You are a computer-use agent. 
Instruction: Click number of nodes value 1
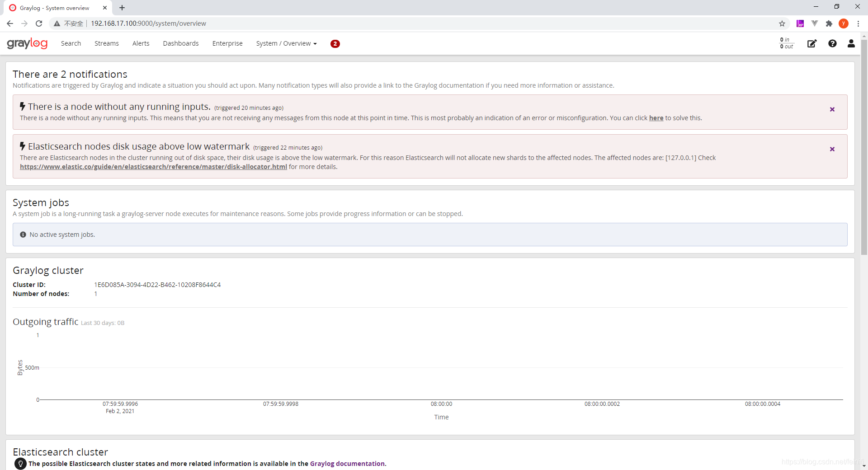click(96, 294)
